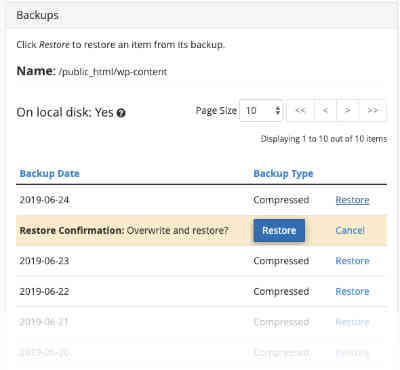400x370 pixels.
Task: Sort by the Backup Type column header
Action: click(283, 173)
